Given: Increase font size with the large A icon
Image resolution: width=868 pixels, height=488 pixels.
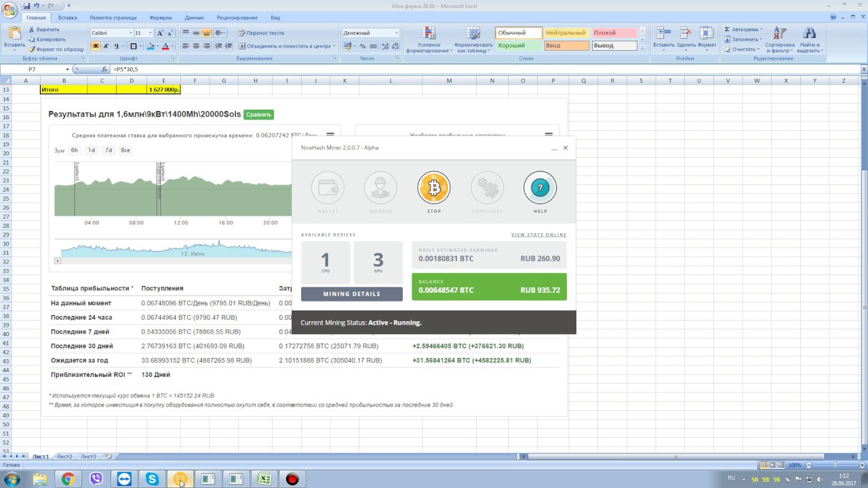Looking at the screenshot, I should (x=161, y=33).
